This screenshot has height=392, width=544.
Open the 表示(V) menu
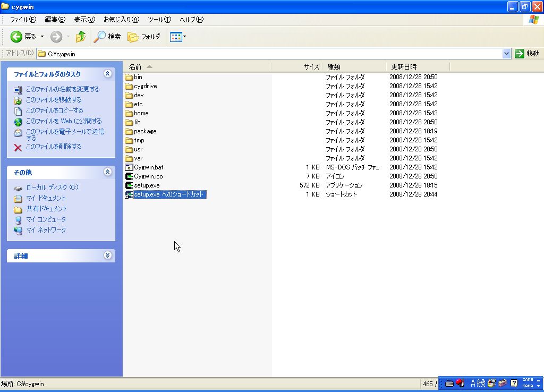pyautogui.click(x=84, y=20)
